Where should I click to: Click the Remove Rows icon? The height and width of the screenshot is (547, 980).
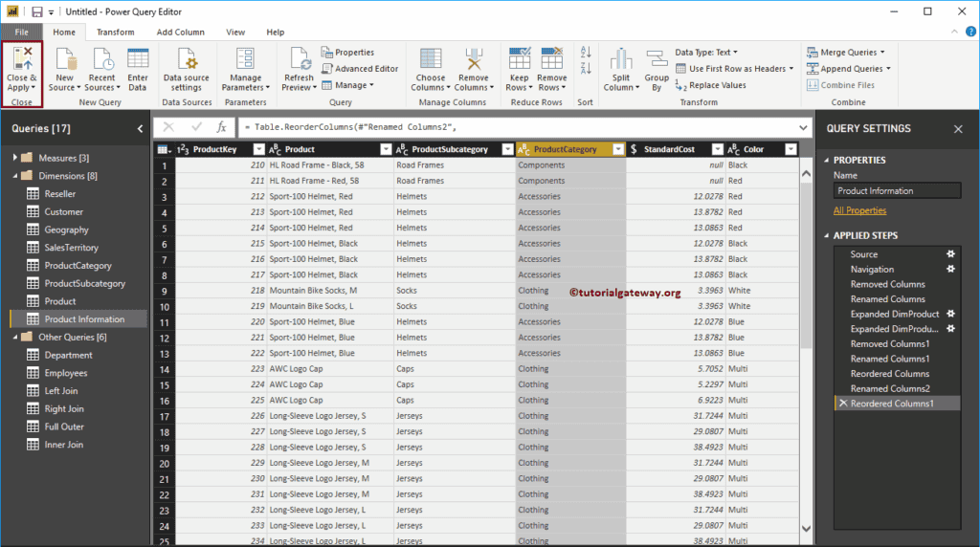click(x=551, y=59)
